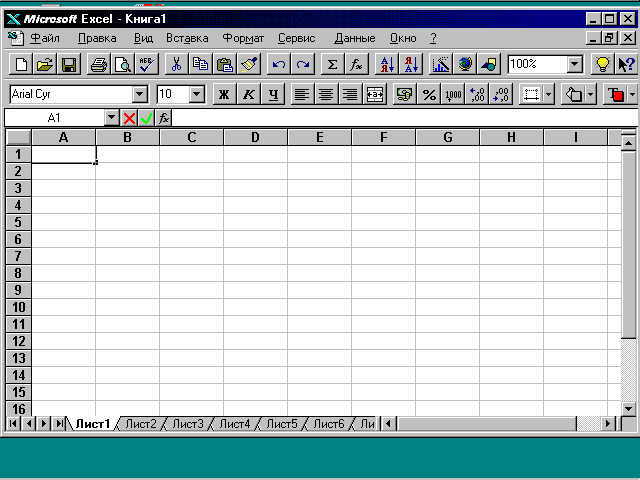The width and height of the screenshot is (640, 480).
Task: Expand the Arial Cyr font list
Action: pyautogui.click(x=140, y=94)
